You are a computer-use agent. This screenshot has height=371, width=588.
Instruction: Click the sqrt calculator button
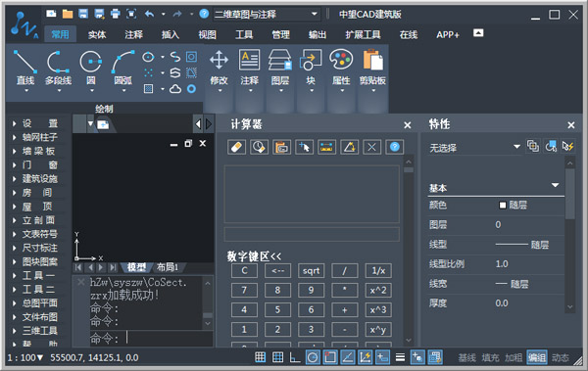click(311, 270)
